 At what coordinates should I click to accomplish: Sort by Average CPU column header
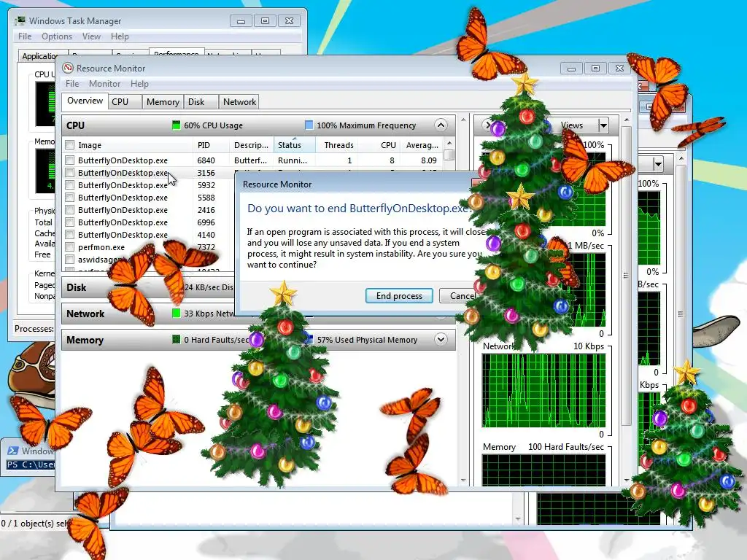pyautogui.click(x=422, y=145)
